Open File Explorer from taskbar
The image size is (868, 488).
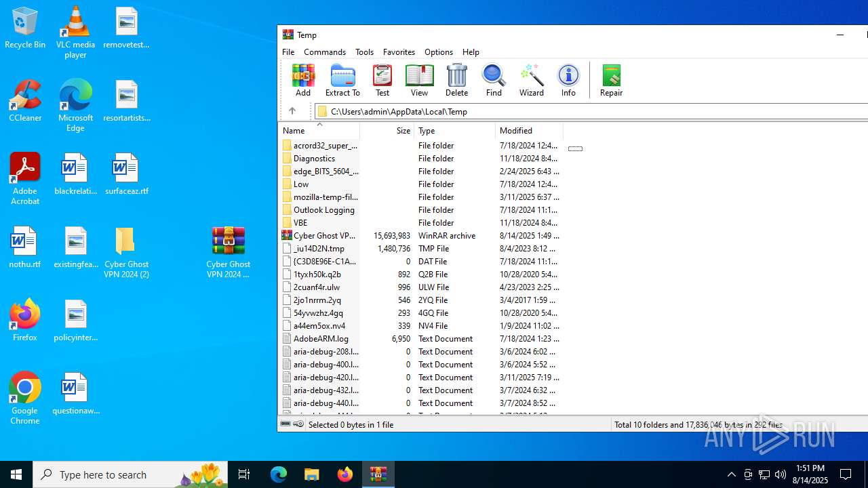[x=311, y=474]
